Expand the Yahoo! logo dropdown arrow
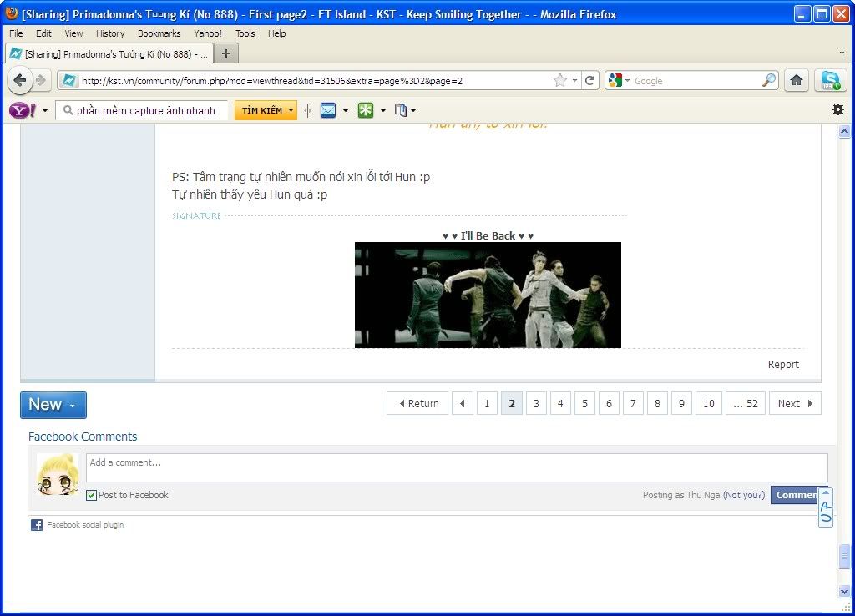The image size is (855, 616). tap(45, 111)
